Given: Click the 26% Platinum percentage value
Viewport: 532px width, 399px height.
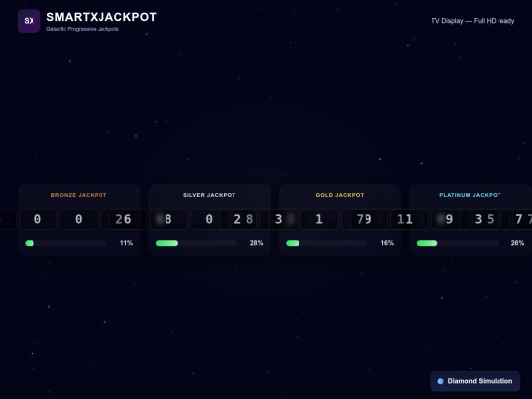Looking at the screenshot, I should (517, 243).
